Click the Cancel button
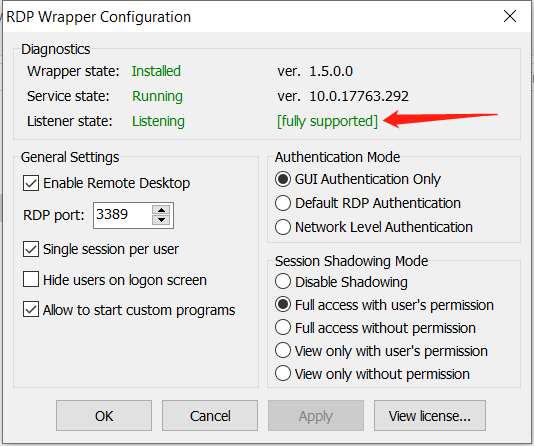The image size is (534, 446). click(x=210, y=416)
